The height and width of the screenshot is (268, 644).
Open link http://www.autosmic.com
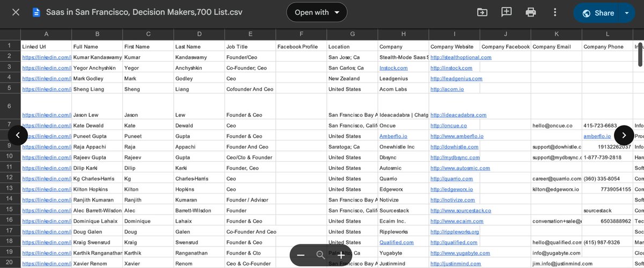click(460, 168)
